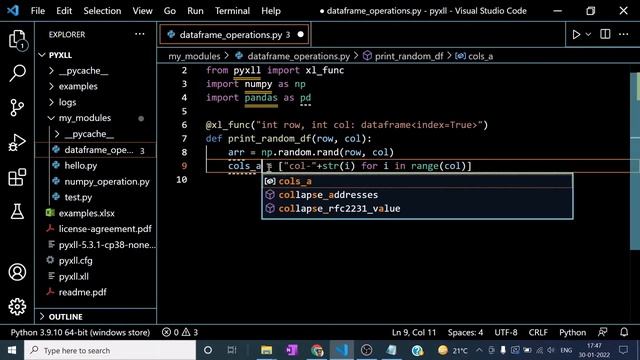This screenshot has width=640, height=360.
Task: Collapse the my_modules folder
Action: (51, 118)
